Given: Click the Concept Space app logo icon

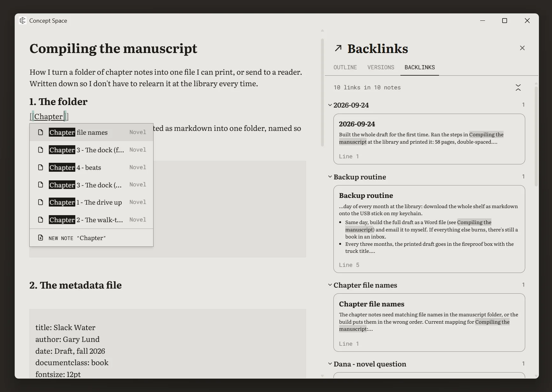Looking at the screenshot, I should coord(22,20).
